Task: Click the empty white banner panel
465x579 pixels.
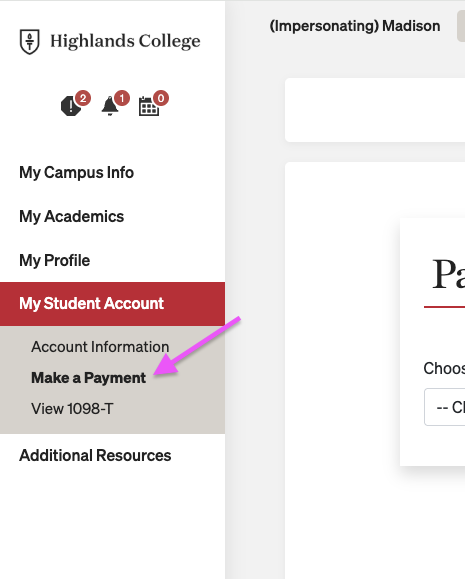Action: point(375,110)
